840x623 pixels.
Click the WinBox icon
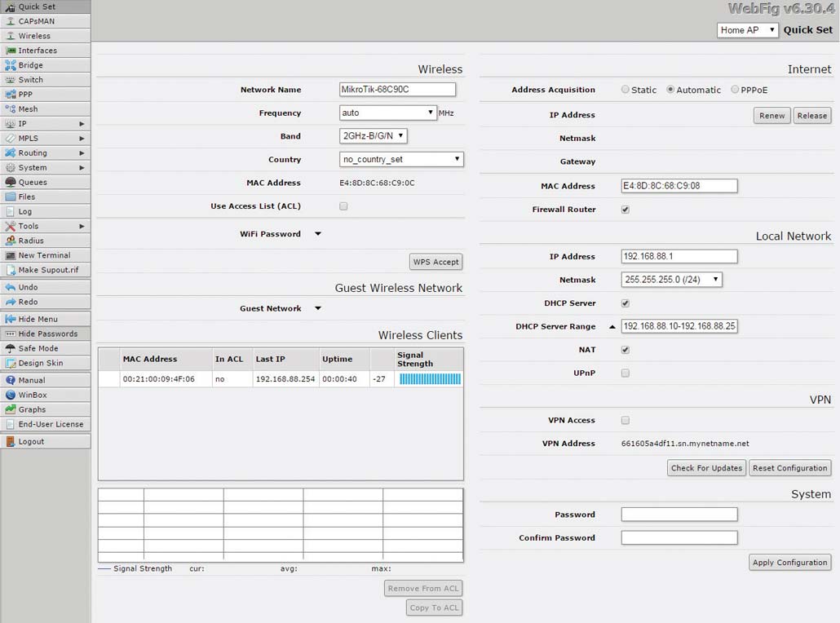pos(10,395)
